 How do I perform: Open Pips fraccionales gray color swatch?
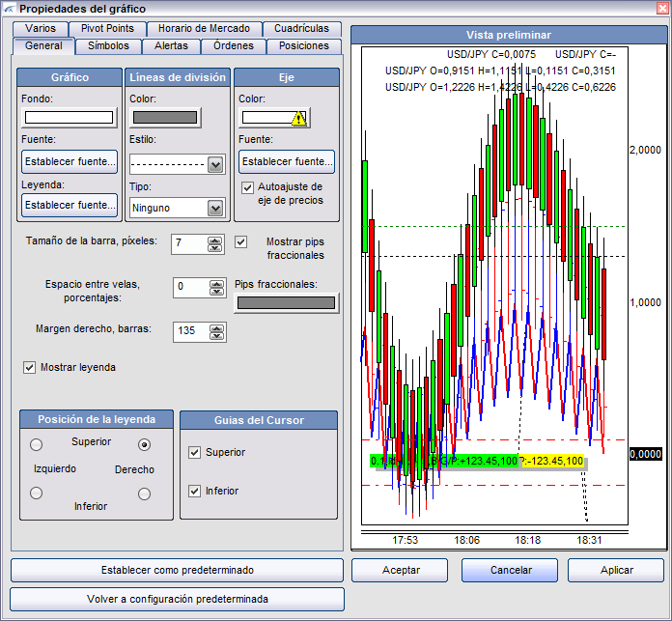[287, 302]
